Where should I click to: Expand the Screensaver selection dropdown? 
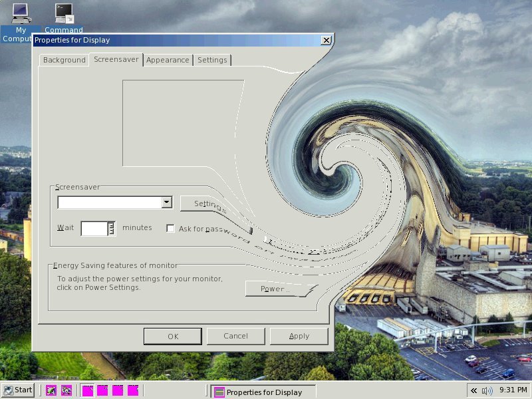[x=167, y=202]
